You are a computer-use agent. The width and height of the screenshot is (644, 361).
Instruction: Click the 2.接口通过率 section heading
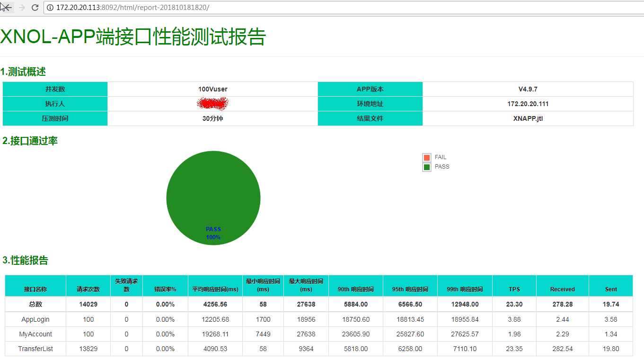click(30, 141)
